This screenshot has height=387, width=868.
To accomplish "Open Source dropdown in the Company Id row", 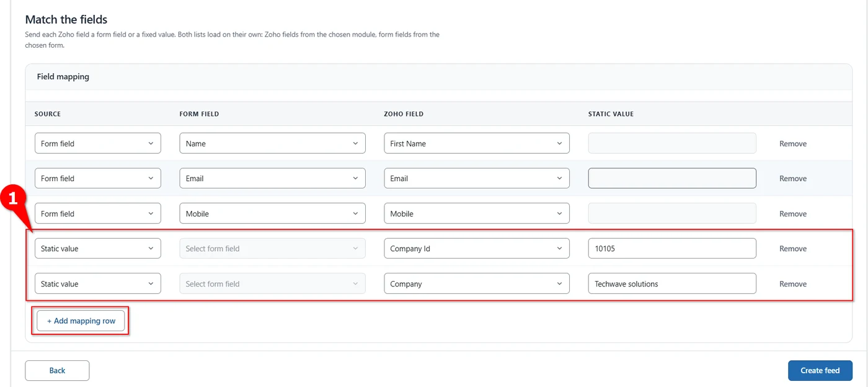I will point(98,249).
